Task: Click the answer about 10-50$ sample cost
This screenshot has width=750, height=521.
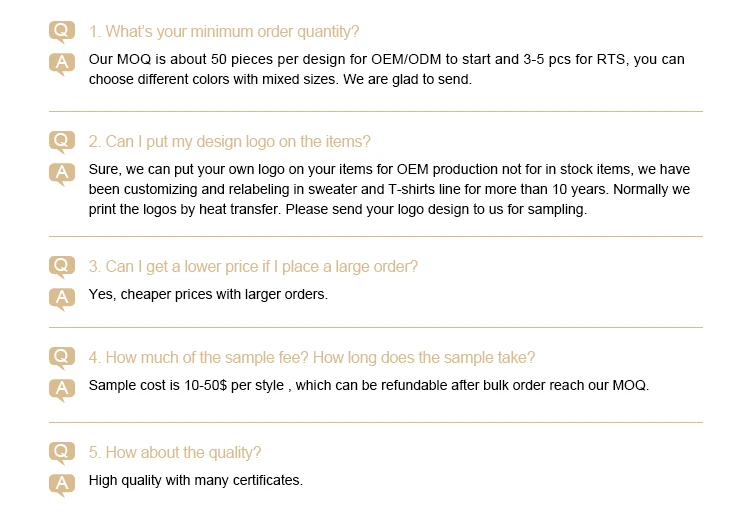Action: click(368, 385)
